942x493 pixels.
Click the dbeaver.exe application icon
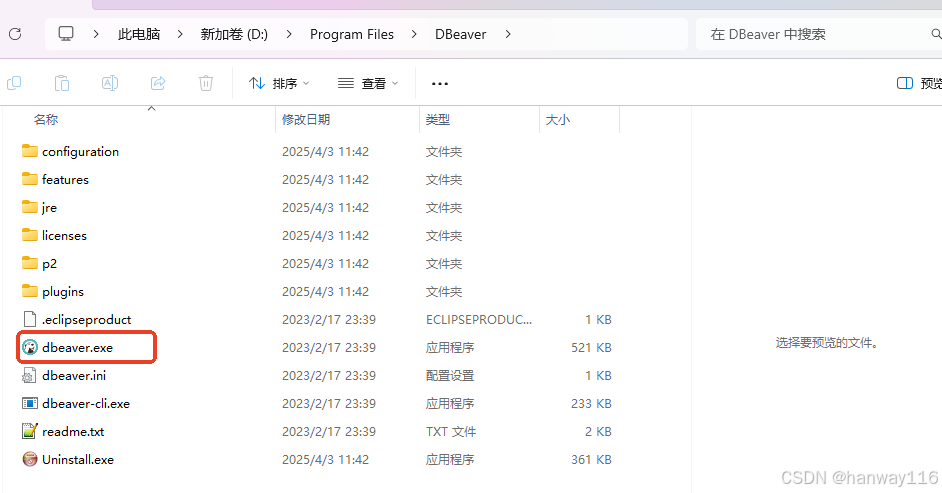(30, 348)
